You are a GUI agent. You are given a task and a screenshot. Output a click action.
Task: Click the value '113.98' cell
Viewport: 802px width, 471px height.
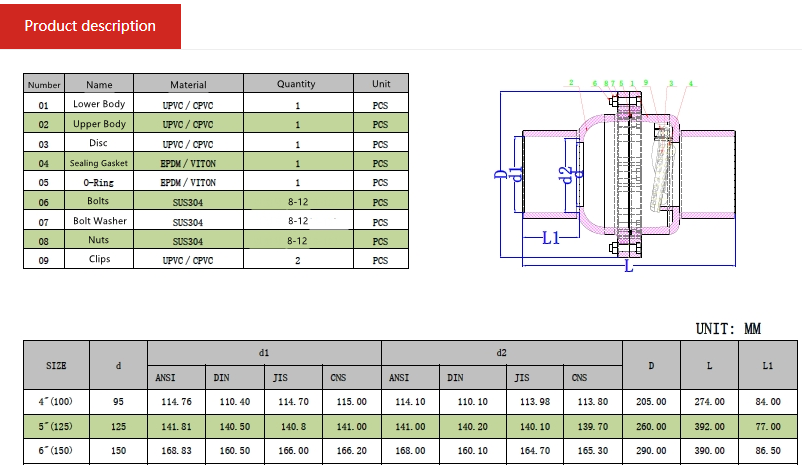pos(535,401)
